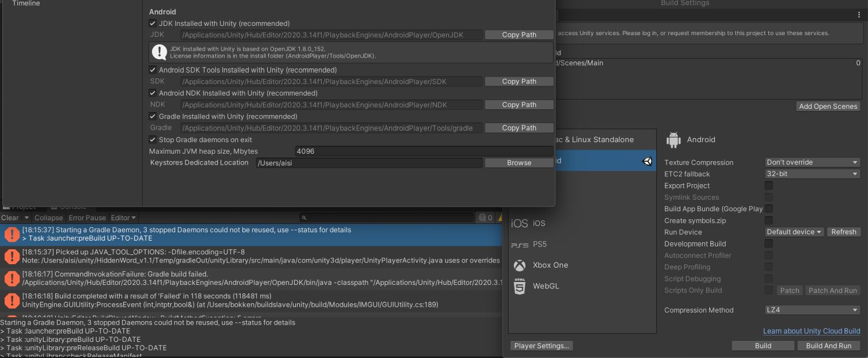
Task: Uncheck JDK Installed with Unity
Action: (x=153, y=24)
